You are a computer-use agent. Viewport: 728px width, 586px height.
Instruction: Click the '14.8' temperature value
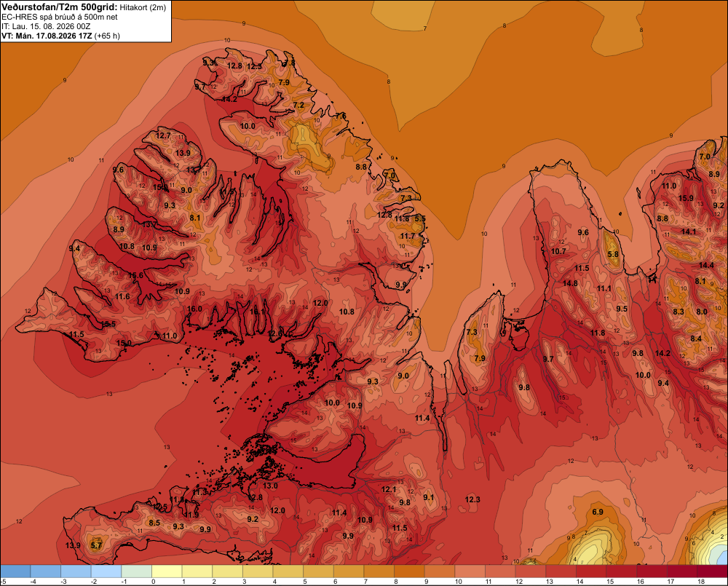(x=570, y=283)
